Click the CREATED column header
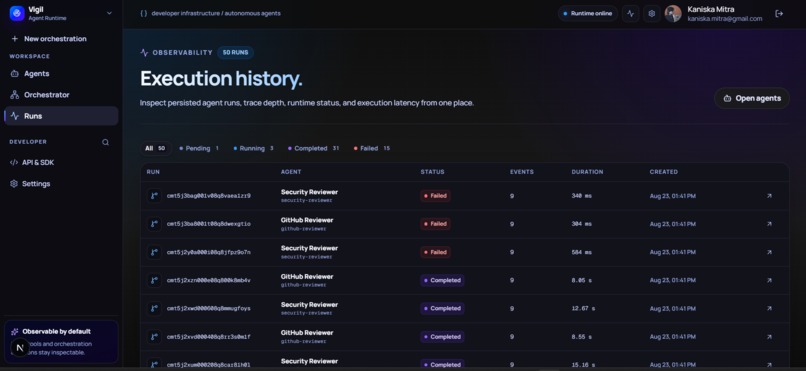This screenshot has height=371, width=806. pos(664,172)
